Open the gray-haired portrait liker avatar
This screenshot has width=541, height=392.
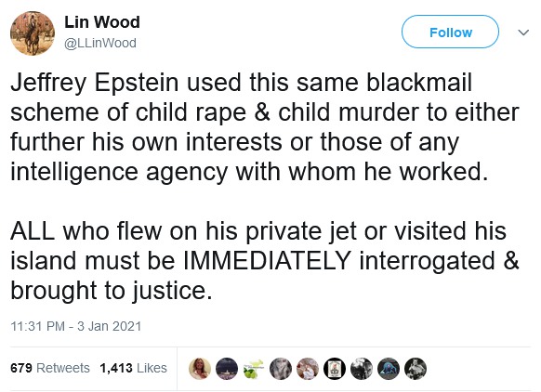(x=281, y=369)
